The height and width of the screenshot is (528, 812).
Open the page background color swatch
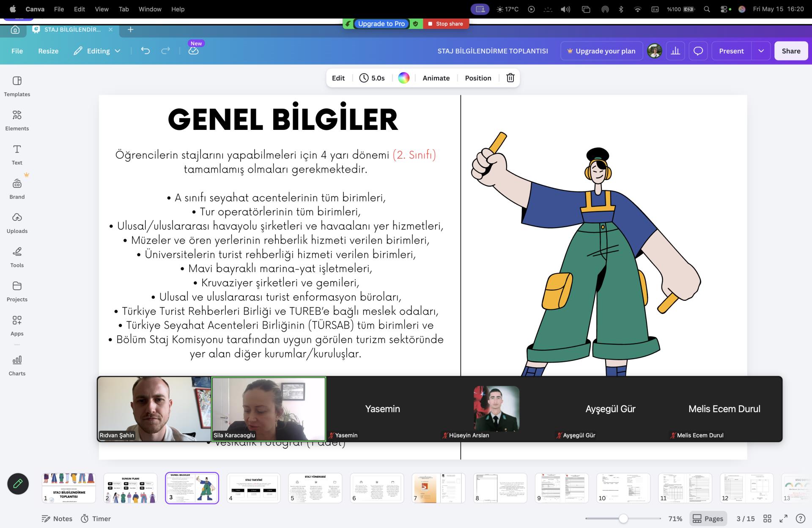click(403, 78)
